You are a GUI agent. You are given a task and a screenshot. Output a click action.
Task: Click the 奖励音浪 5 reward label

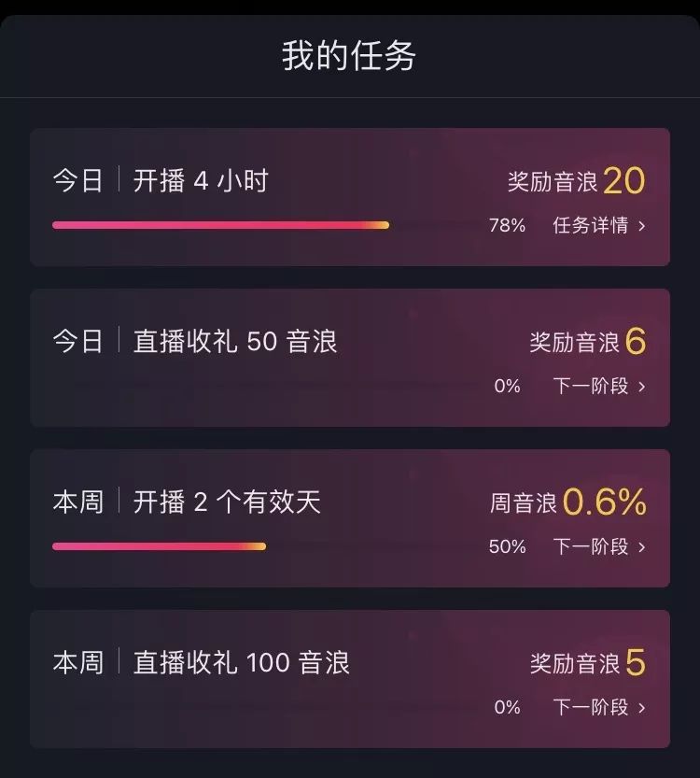(x=588, y=662)
